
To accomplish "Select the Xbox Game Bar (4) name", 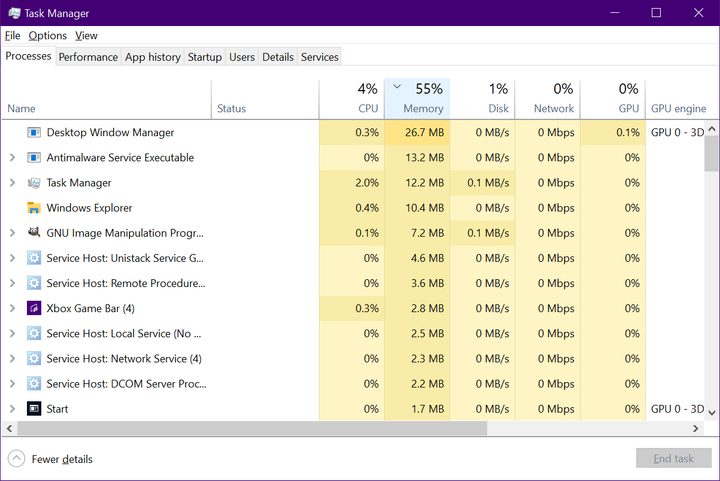I will pyautogui.click(x=90, y=308).
